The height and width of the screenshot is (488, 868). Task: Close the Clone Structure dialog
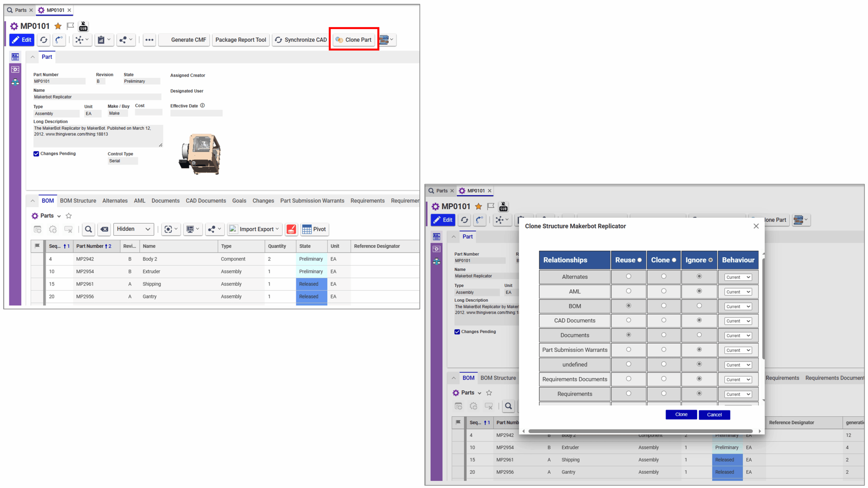click(x=756, y=226)
